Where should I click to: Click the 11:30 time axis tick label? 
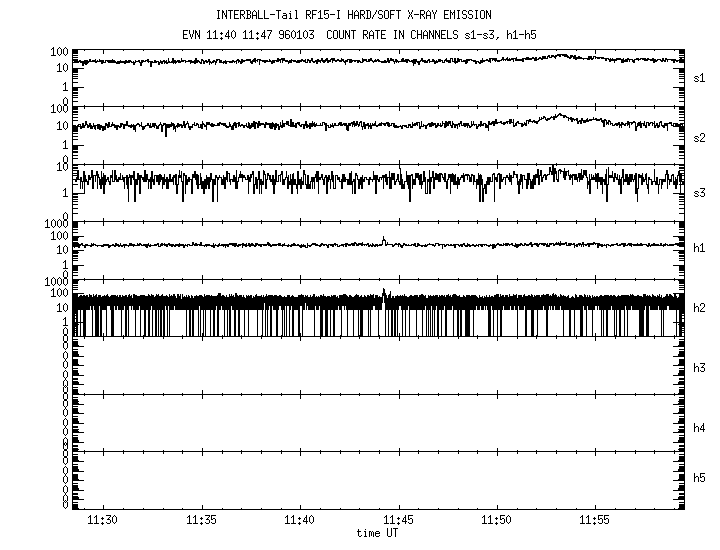pos(103,522)
